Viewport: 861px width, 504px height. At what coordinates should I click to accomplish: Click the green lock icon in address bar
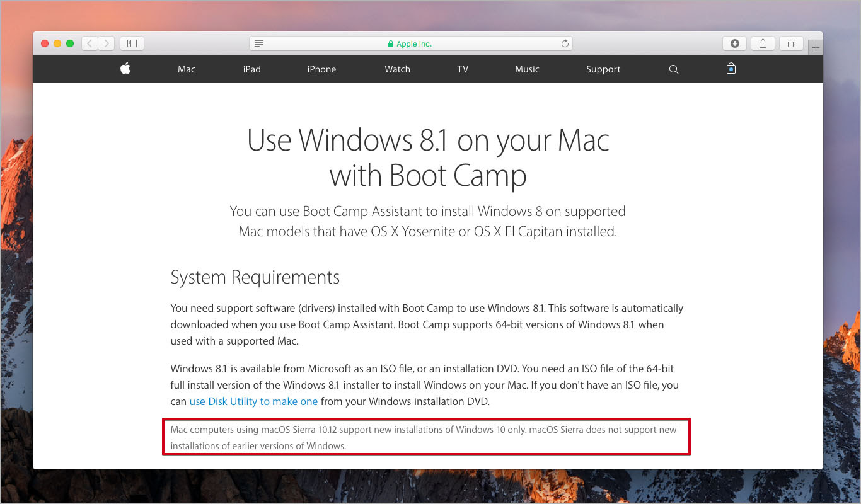click(391, 44)
